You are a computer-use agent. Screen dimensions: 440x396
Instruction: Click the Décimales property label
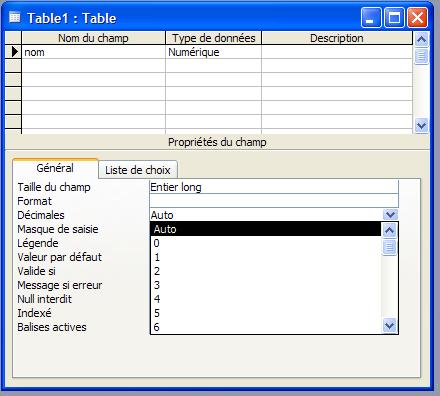(41, 215)
